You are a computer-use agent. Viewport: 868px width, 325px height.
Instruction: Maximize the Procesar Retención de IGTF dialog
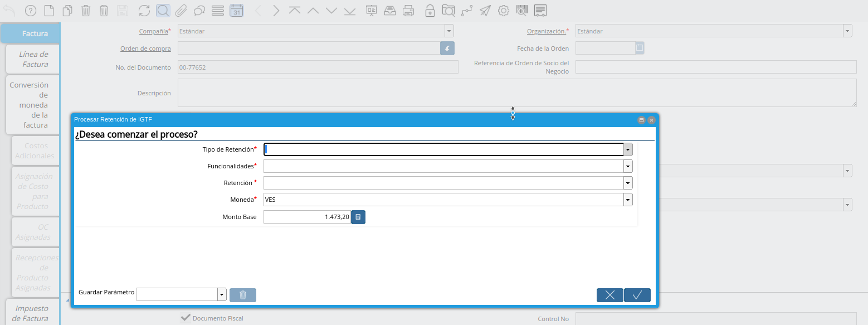(x=641, y=120)
